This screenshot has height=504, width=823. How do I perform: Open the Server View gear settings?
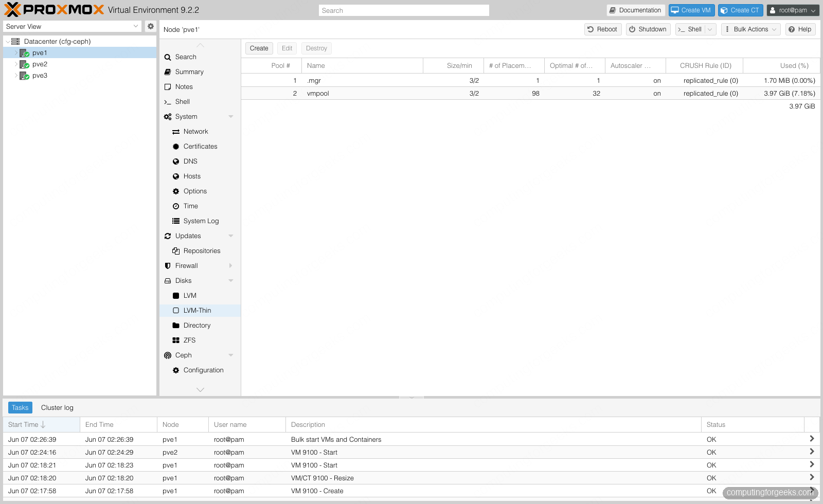pos(150,26)
